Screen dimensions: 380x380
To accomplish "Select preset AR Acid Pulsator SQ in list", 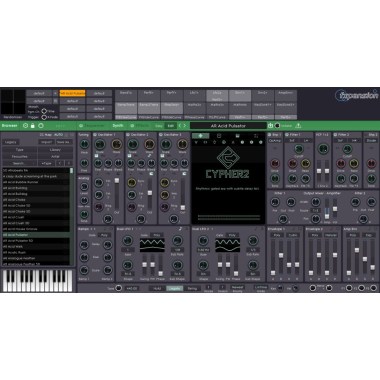I will pyautogui.click(x=36, y=241).
